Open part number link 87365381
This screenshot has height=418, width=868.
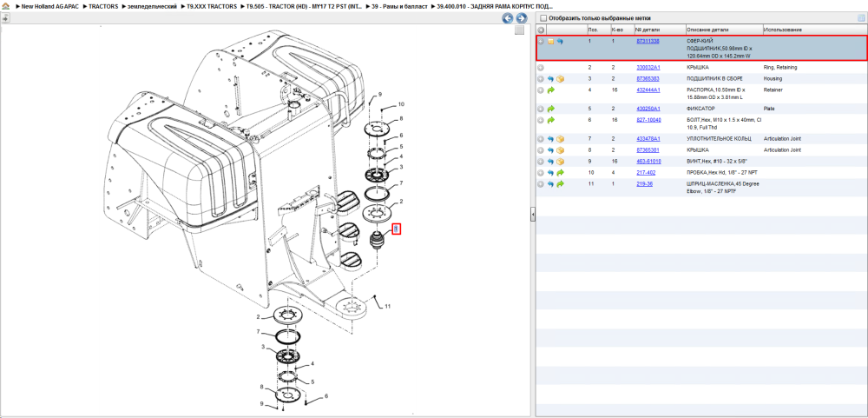[648, 150]
